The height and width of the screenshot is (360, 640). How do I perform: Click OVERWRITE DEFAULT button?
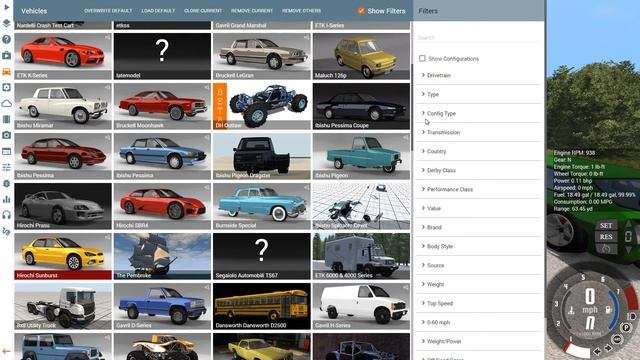(108, 11)
